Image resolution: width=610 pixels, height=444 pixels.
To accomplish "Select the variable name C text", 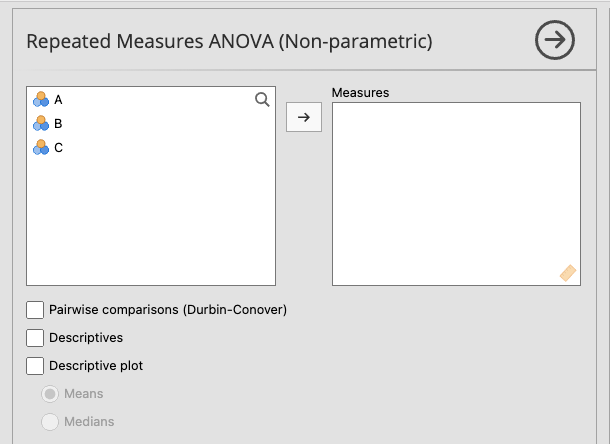I will 59,147.
